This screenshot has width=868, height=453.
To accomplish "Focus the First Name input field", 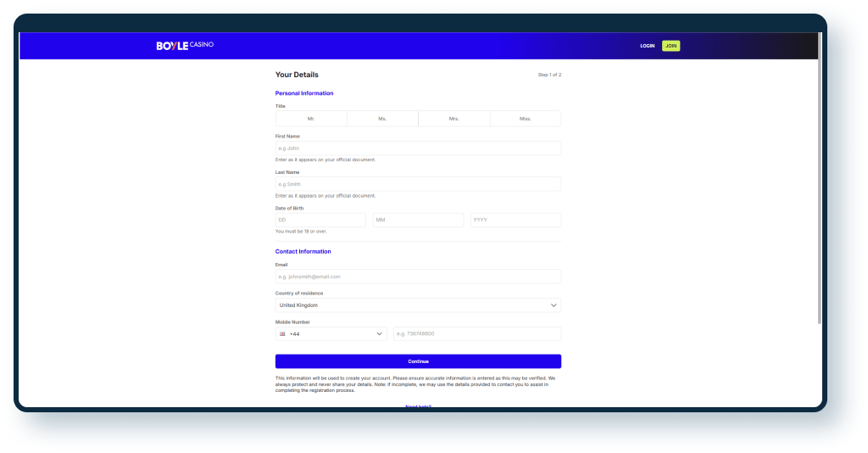I will click(418, 148).
